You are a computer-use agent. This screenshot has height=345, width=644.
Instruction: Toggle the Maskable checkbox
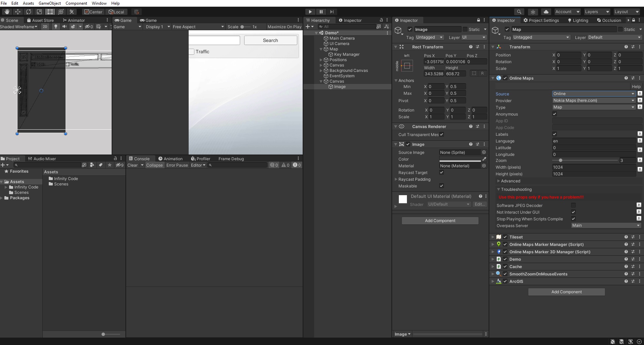point(442,186)
